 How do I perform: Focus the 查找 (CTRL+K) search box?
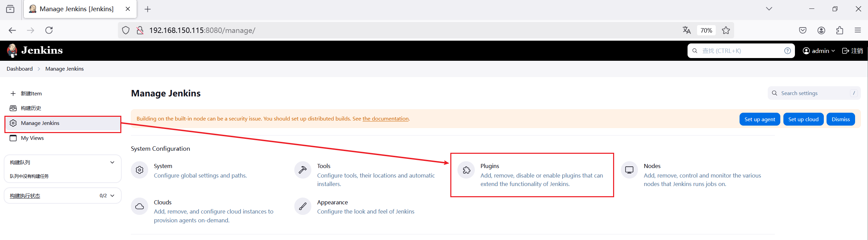pos(741,51)
